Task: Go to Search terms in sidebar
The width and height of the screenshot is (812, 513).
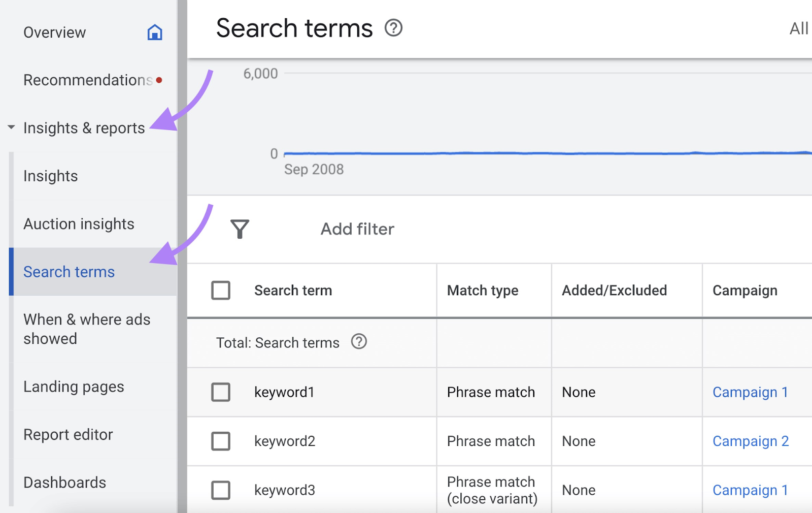Action: tap(69, 272)
